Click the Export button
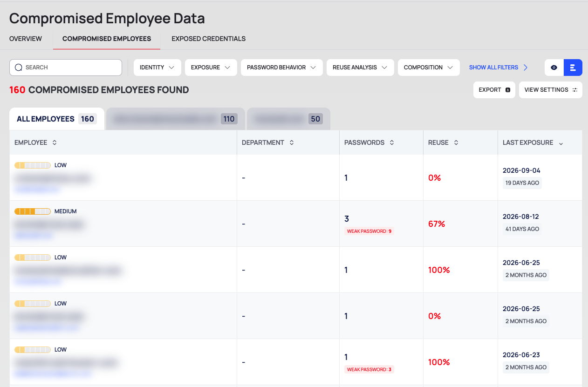This screenshot has height=387, width=588. 495,90
